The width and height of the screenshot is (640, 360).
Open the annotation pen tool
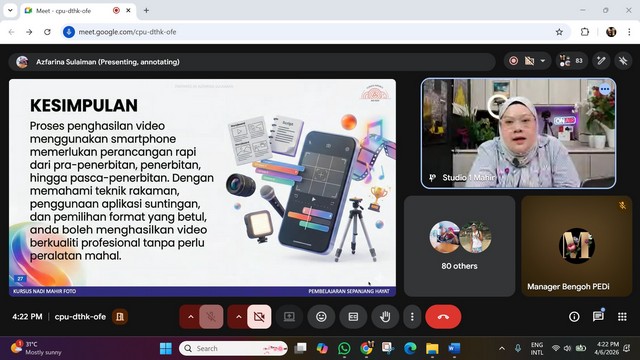pyautogui.click(x=601, y=61)
